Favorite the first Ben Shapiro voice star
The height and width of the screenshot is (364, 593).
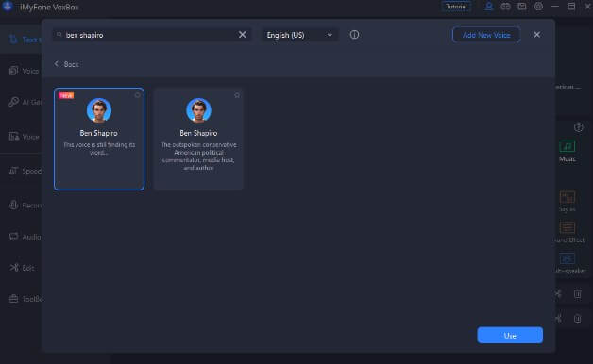click(137, 95)
